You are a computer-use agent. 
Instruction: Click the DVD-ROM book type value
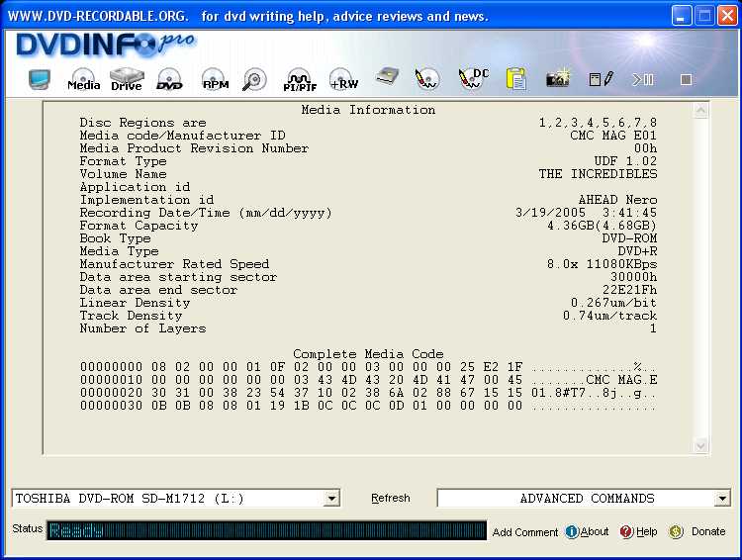click(629, 238)
